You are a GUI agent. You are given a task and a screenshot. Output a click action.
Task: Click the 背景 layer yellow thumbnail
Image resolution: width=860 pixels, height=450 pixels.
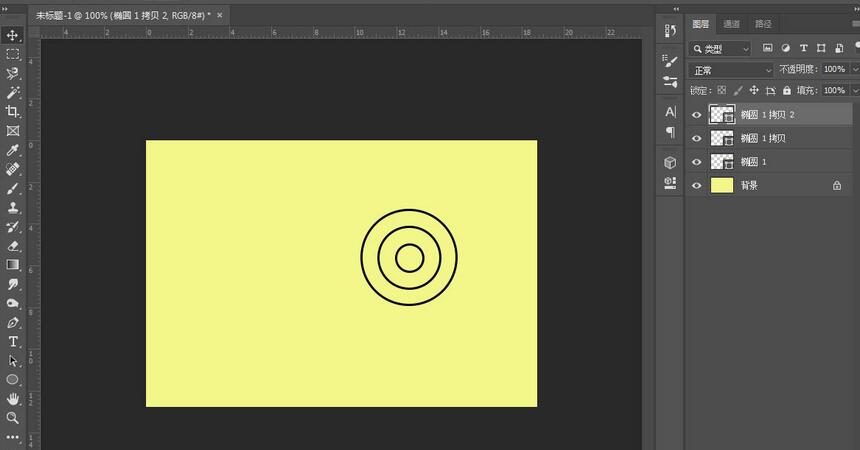[x=722, y=185]
